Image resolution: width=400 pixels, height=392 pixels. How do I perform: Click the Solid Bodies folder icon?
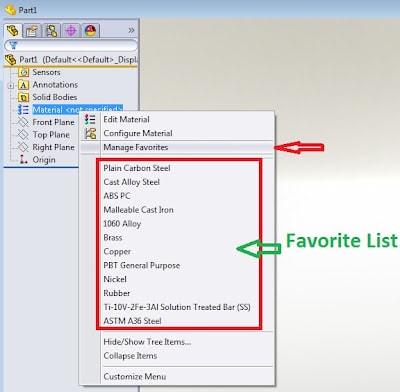(x=23, y=97)
